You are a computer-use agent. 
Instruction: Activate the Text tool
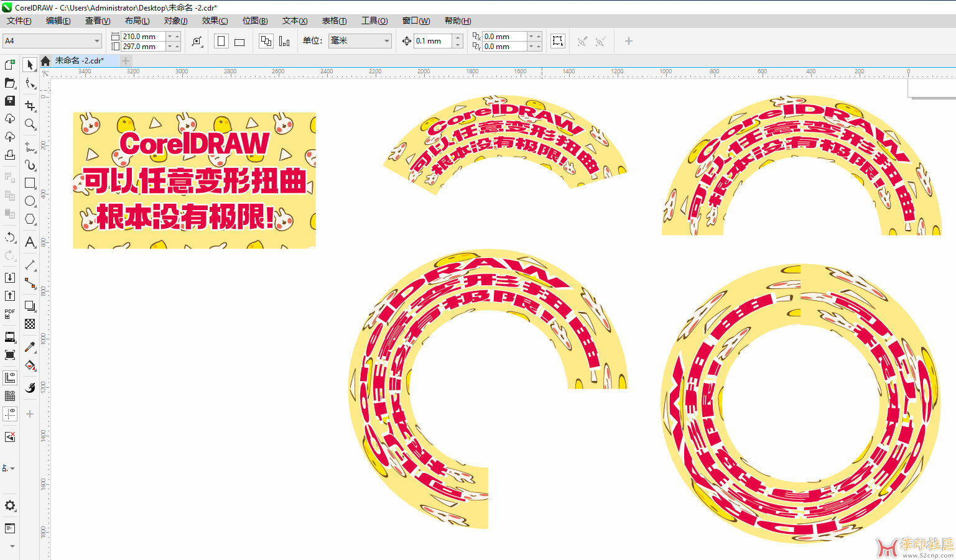click(30, 242)
